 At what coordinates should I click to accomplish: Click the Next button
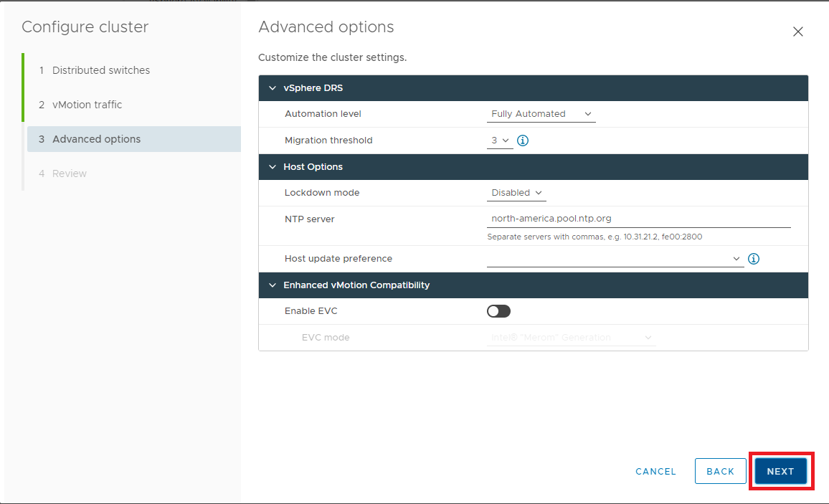(x=780, y=471)
